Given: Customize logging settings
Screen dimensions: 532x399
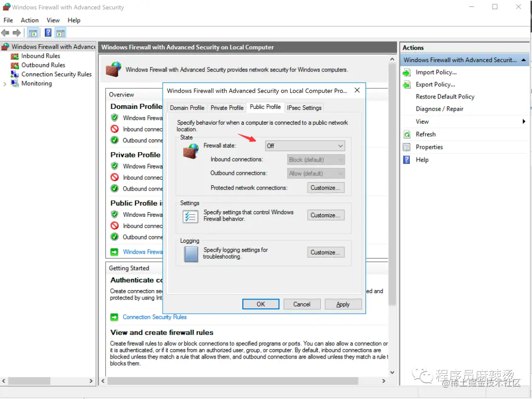Looking at the screenshot, I should tap(326, 252).
